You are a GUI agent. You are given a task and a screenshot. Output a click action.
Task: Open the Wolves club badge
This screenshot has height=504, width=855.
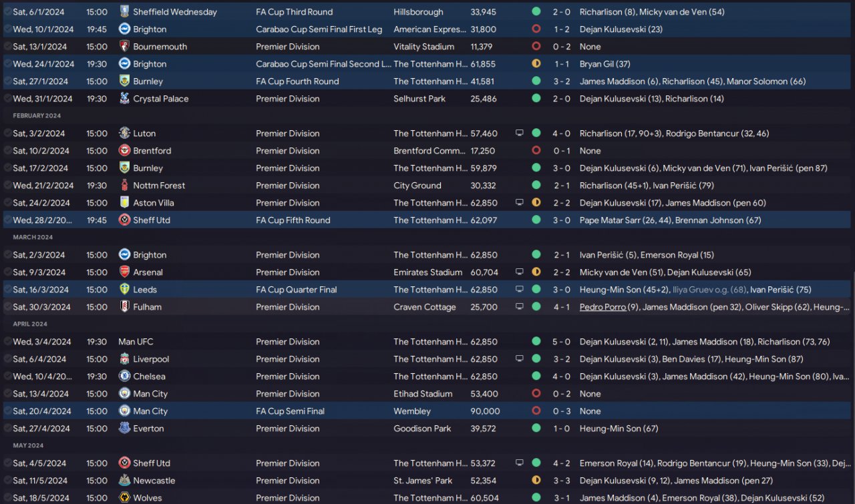pos(124,498)
